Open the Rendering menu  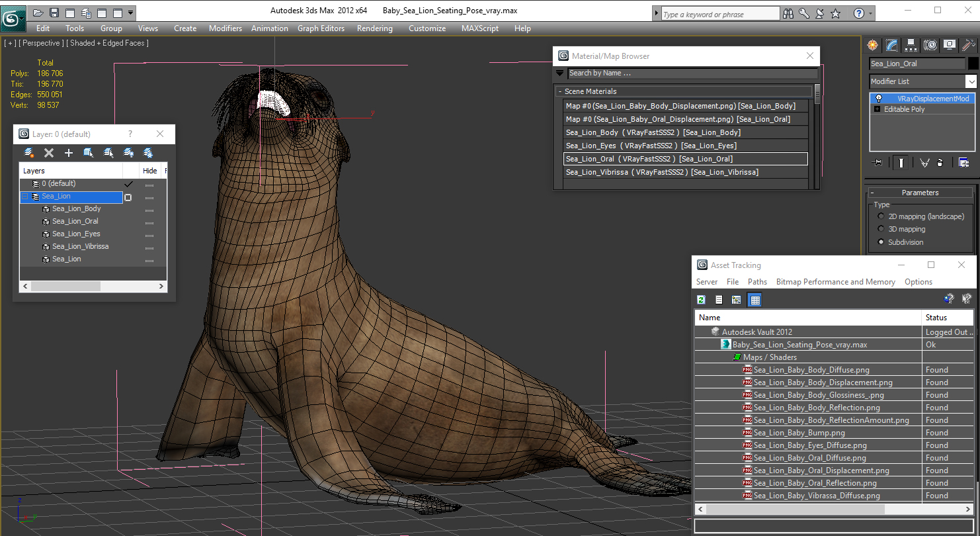(374, 28)
